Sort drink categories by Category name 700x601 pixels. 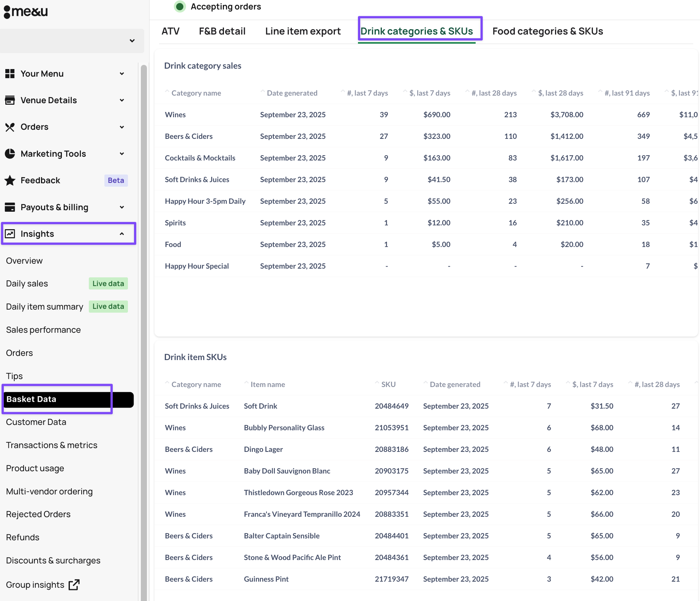(x=196, y=93)
